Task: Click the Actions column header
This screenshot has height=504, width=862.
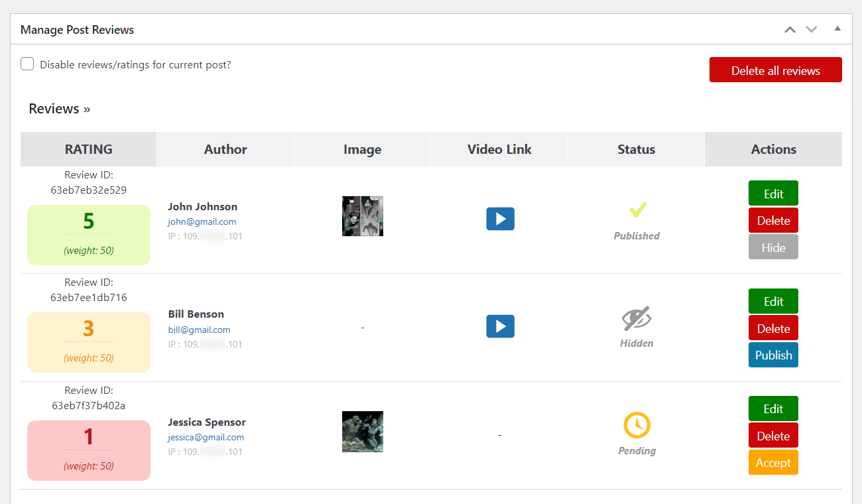Action: point(773,149)
